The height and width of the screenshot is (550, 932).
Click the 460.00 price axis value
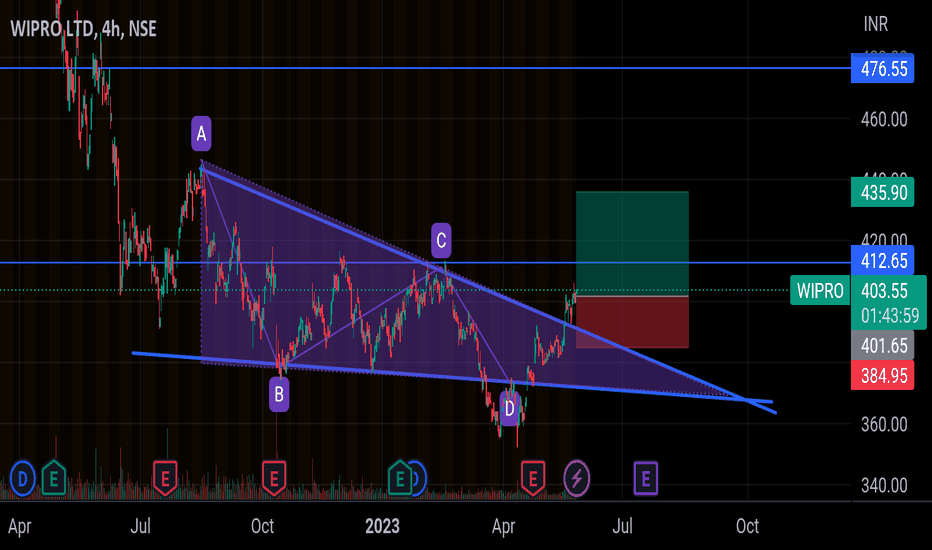click(884, 120)
